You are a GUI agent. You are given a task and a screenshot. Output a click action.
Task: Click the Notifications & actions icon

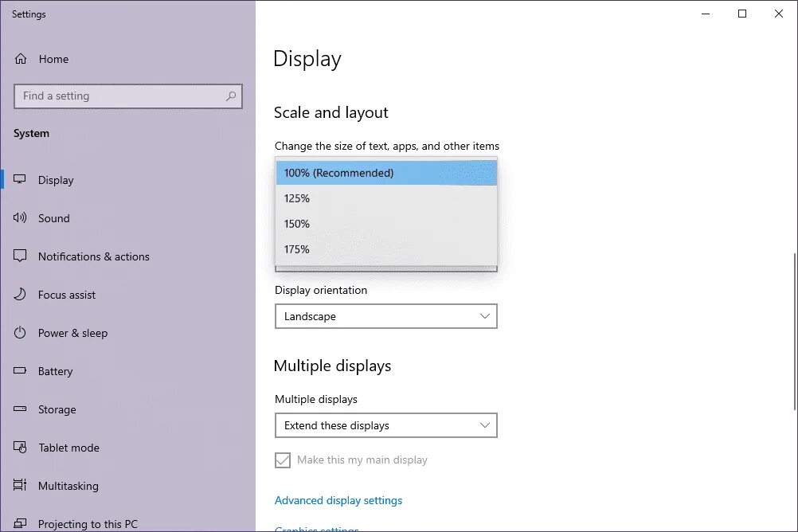click(x=20, y=256)
